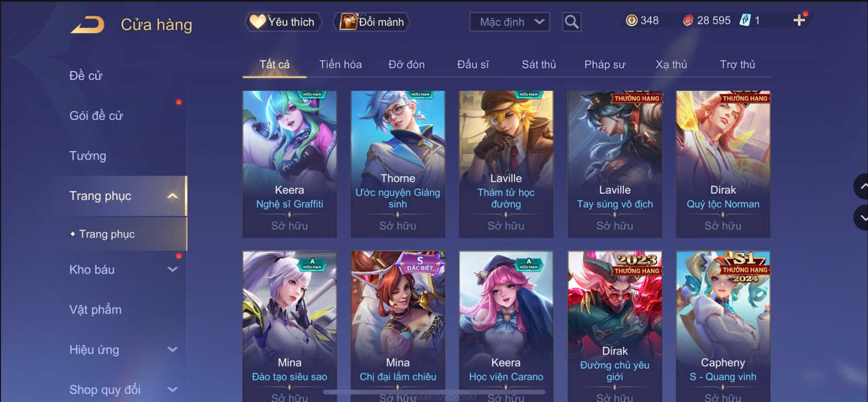Click the golden back arrow icon
Image resolution: width=868 pixels, height=402 pixels.
pyautogui.click(x=87, y=24)
